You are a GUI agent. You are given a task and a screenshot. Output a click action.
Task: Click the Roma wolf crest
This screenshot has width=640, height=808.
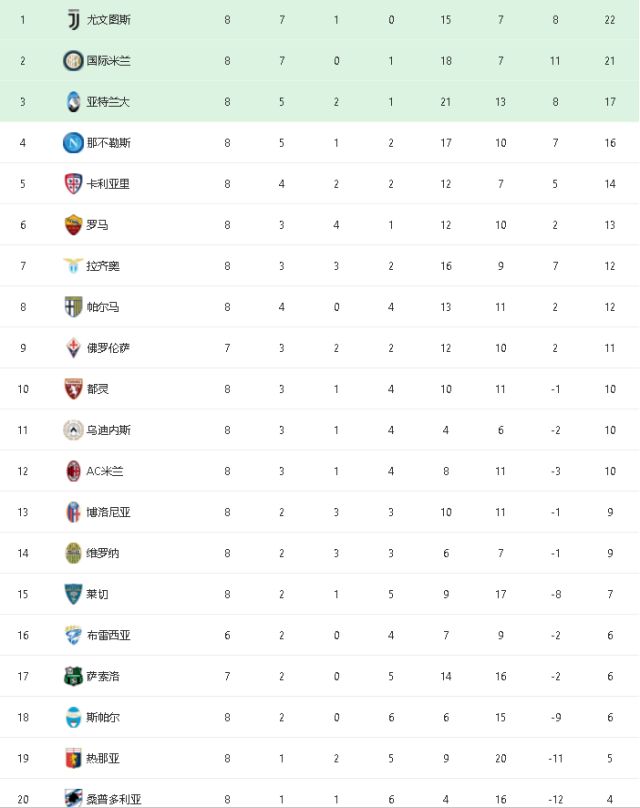73,225
